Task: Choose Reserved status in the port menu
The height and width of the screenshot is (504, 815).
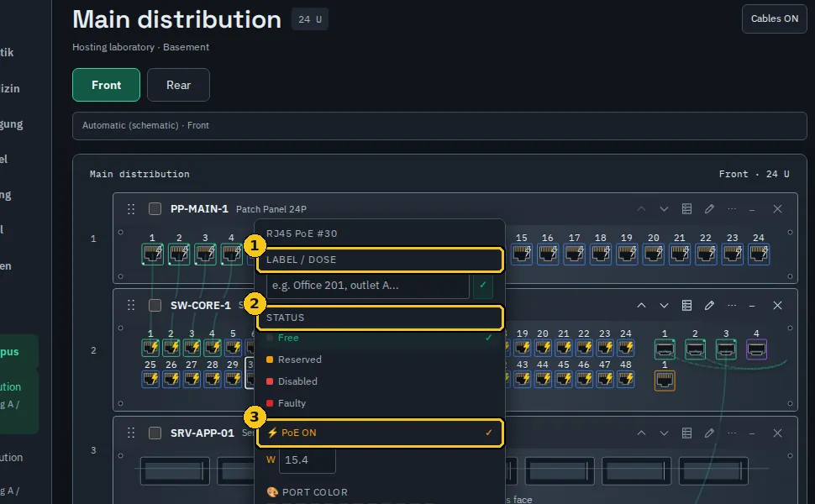Action: [x=380, y=360]
